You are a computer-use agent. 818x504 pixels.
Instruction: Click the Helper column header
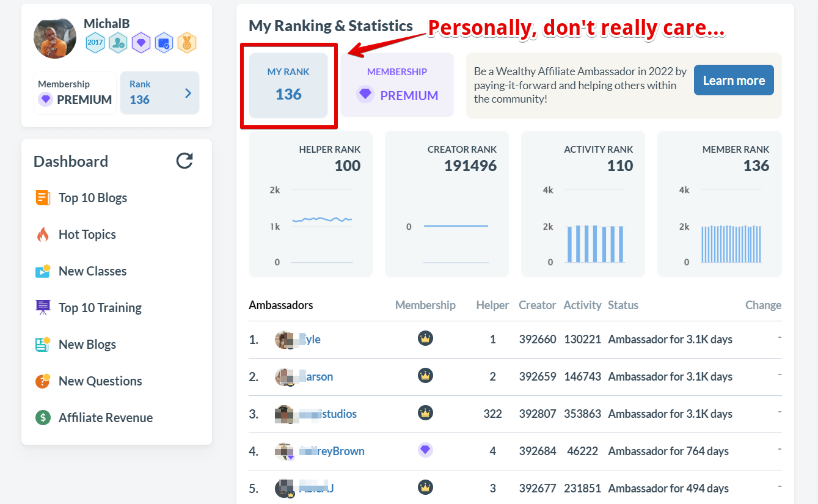click(492, 305)
